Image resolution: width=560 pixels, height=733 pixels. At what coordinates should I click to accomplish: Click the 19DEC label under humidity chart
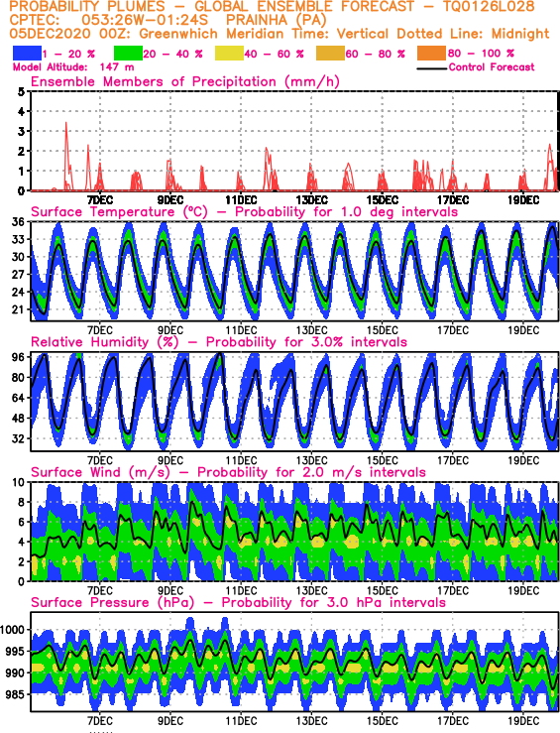pos(523,460)
